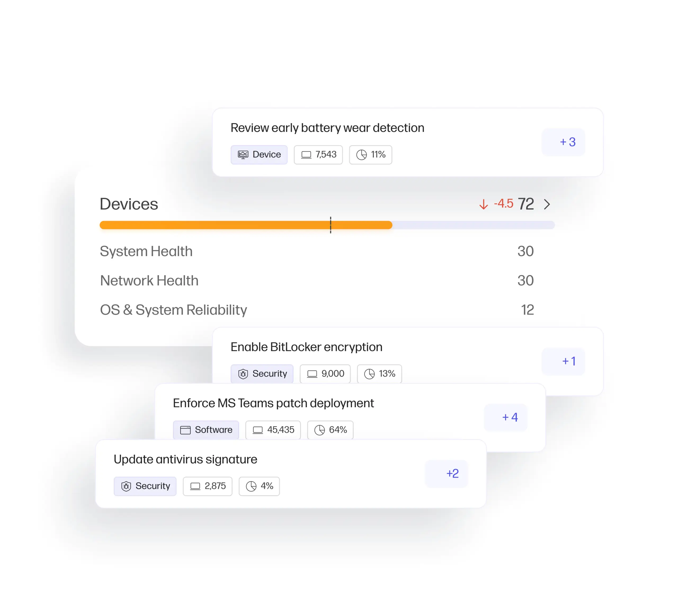Click the shield icon in antivirus card
The width and height of the screenshot is (678, 616).
(x=126, y=486)
